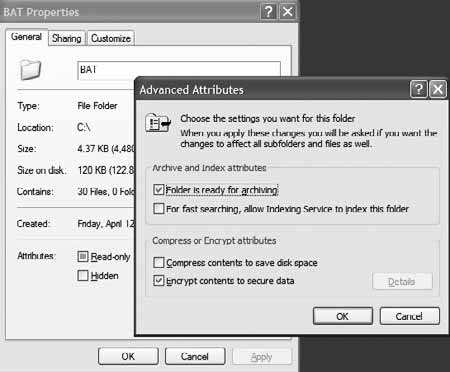The image size is (450, 372).
Task: Click the Apply button in BAT Properties
Action: click(262, 357)
